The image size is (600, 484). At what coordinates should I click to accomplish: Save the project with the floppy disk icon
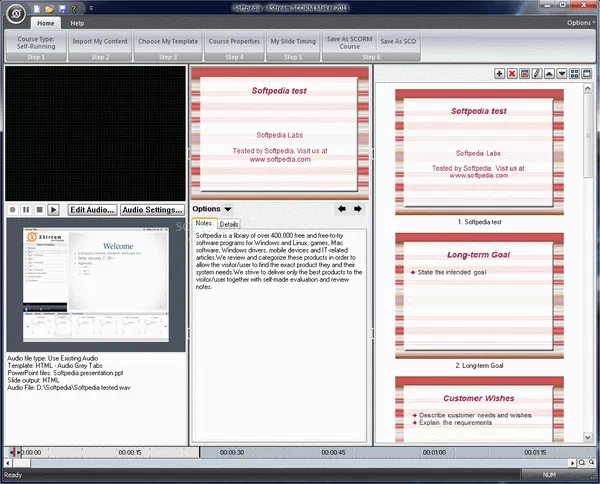tap(62, 8)
